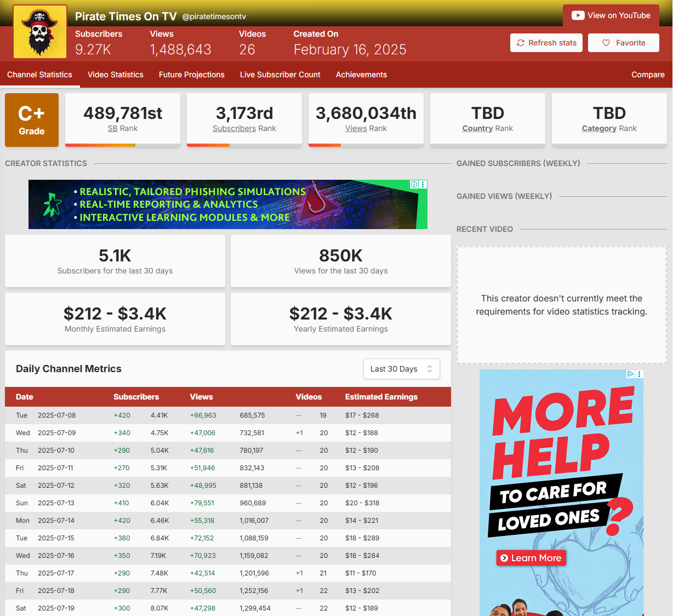Click the February 16, 2025 creation date
This screenshot has width=673, height=616.
(350, 50)
